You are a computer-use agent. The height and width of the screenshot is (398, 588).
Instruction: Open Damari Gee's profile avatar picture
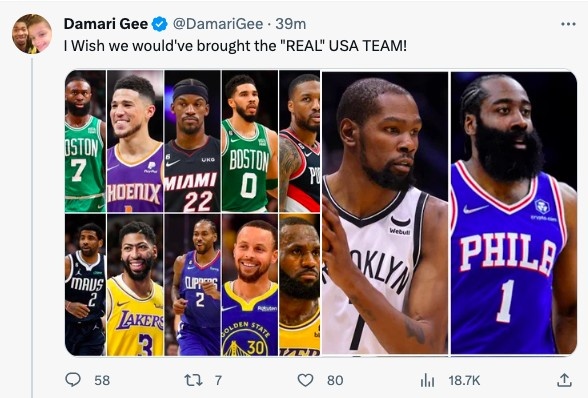point(32,34)
